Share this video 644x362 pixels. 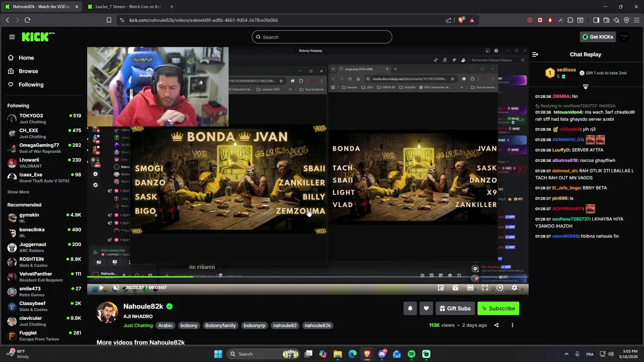coord(496,325)
